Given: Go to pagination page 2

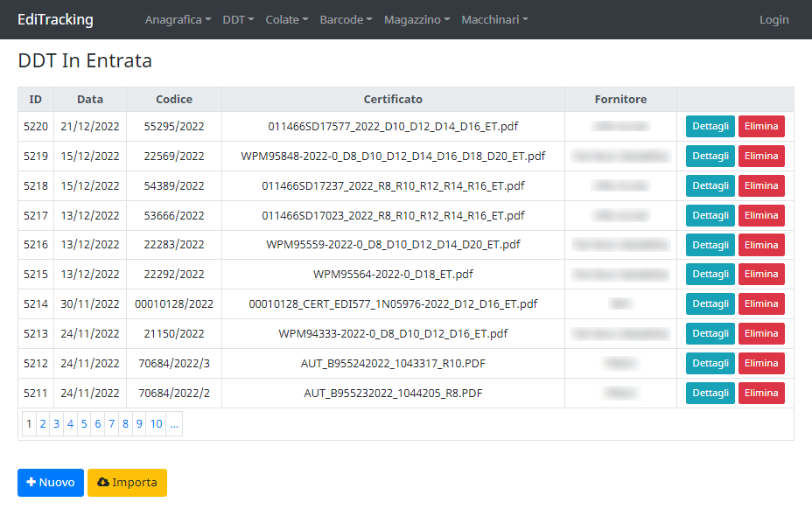Looking at the screenshot, I should tap(43, 424).
